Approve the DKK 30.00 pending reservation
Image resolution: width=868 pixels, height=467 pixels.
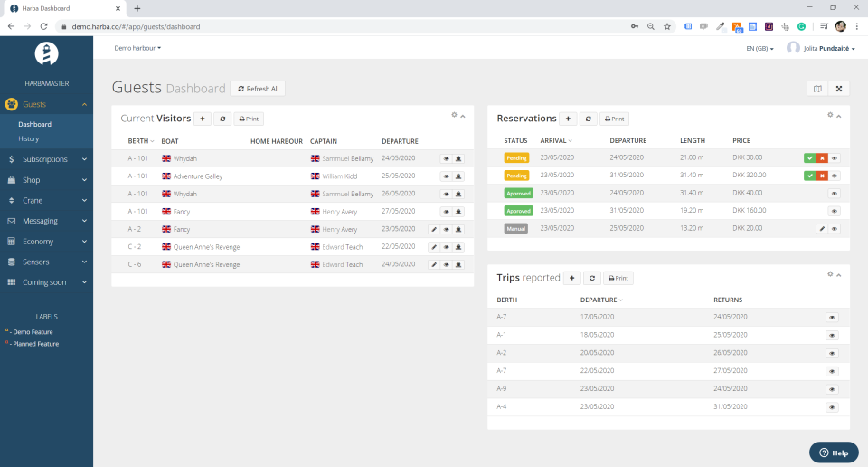pos(810,157)
